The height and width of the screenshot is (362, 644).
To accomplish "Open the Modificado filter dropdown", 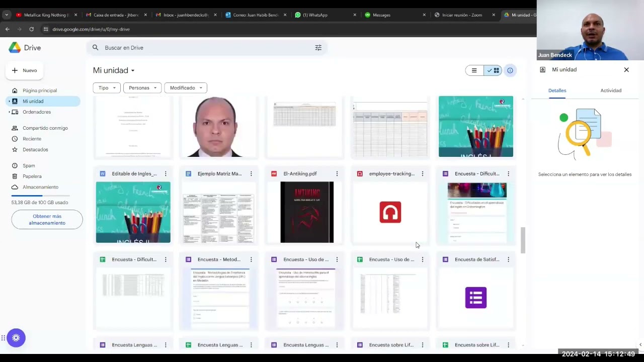I will 186,88.
